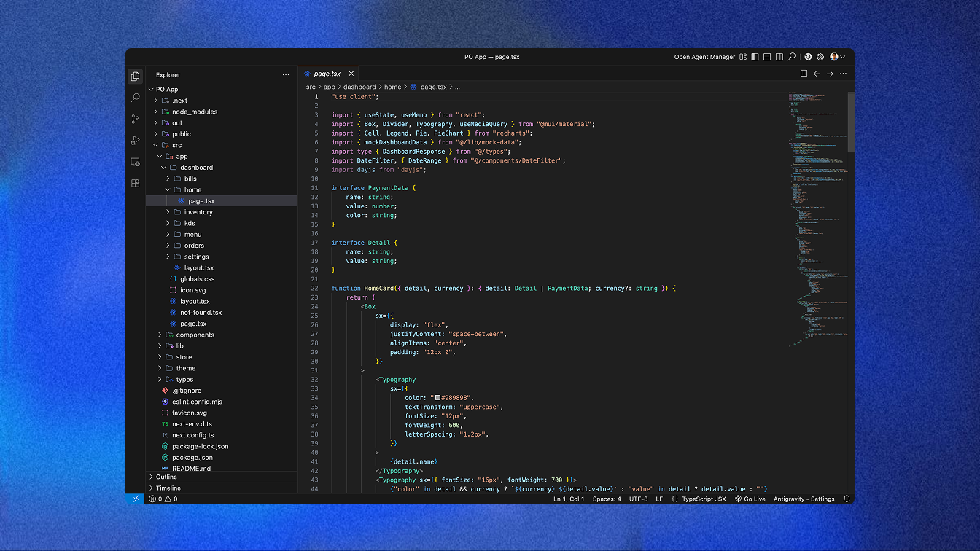
Task: Toggle bottom panel visibility
Action: click(x=767, y=57)
